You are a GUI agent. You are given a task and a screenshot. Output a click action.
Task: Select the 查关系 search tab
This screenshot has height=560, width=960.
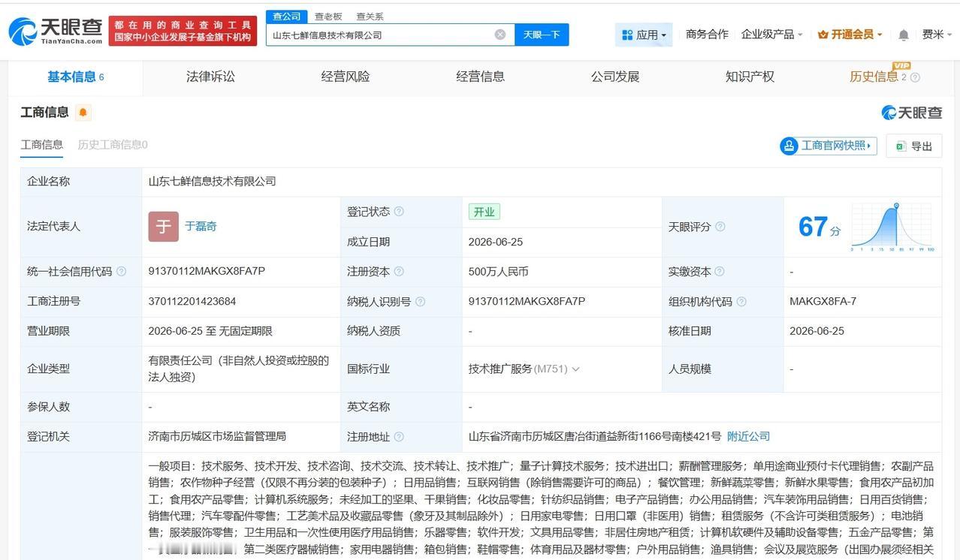(370, 17)
